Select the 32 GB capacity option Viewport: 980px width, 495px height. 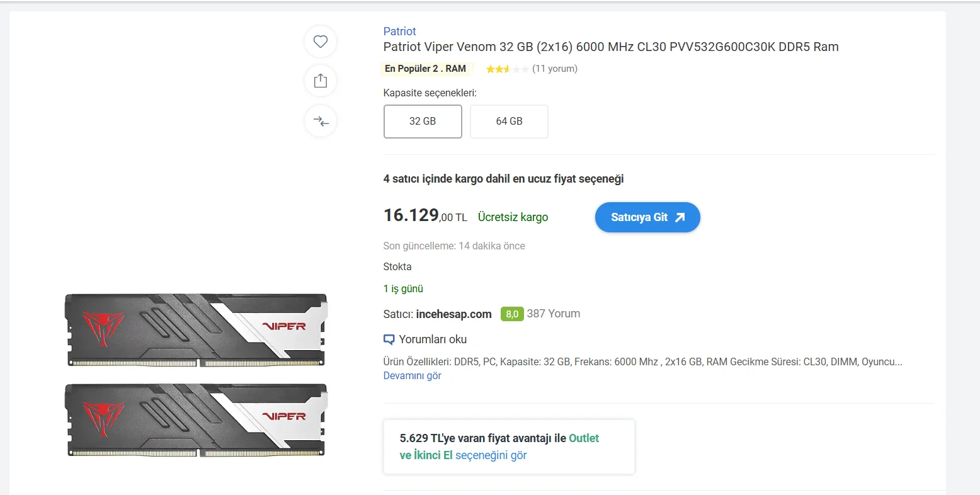(423, 121)
